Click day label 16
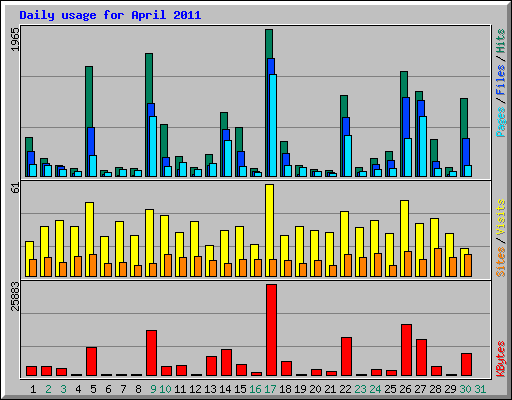This screenshot has width=512, height=400. (255, 389)
